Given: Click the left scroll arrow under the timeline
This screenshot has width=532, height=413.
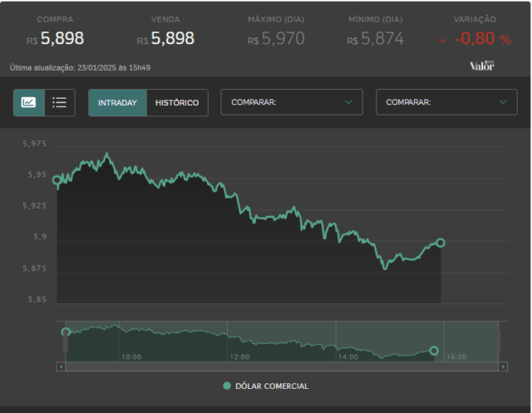Looking at the screenshot, I should pos(61,366).
